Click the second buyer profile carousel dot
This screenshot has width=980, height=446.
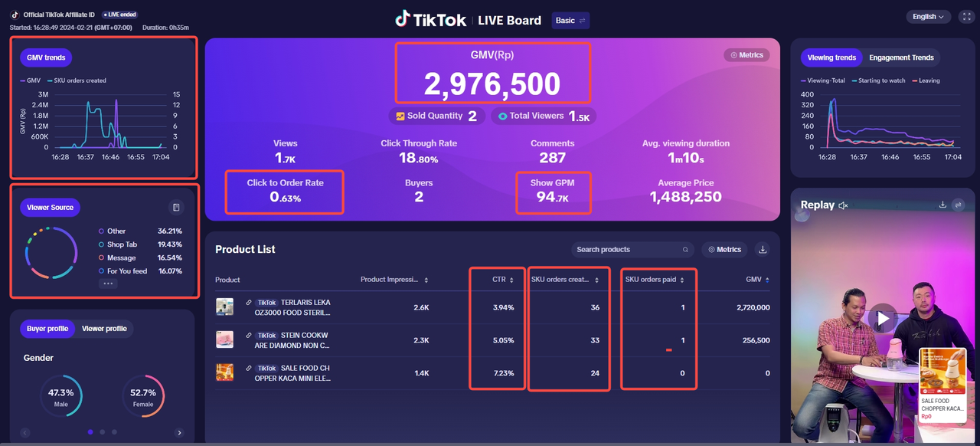[103, 432]
